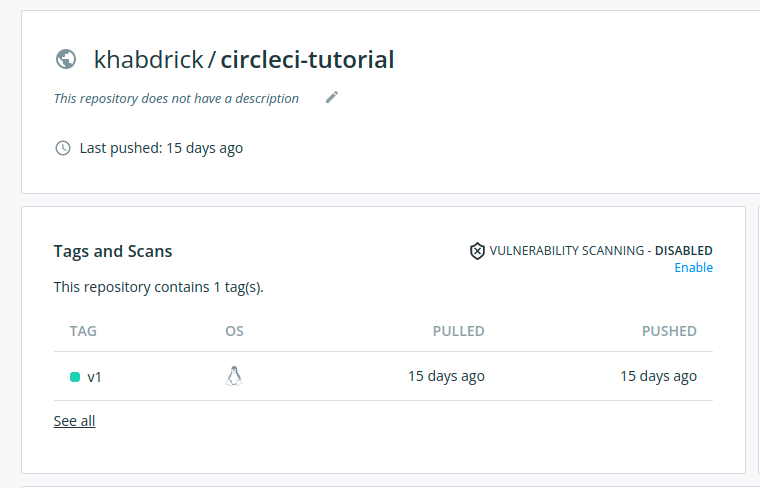The image size is (760, 488).
Task: Click the vulnerability scanning shield icon
Action: (x=477, y=251)
